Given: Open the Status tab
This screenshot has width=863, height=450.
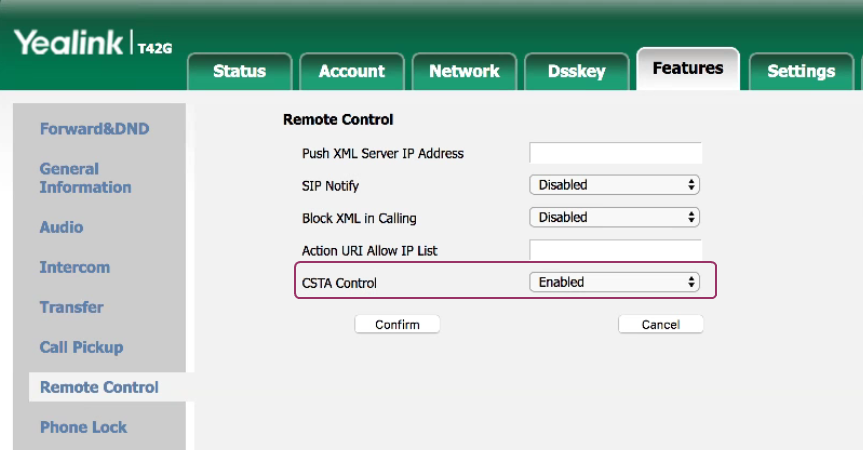Looking at the screenshot, I should (x=239, y=72).
